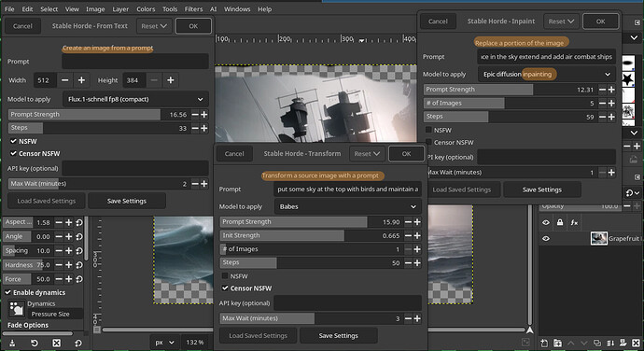
Task: Click the Dynamics brush icon button
Action: (x=17, y=309)
